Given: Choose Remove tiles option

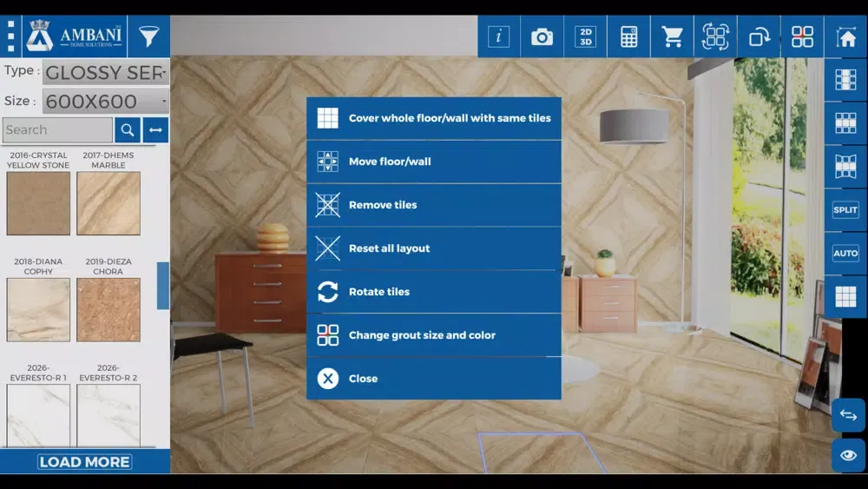Looking at the screenshot, I should coord(434,205).
